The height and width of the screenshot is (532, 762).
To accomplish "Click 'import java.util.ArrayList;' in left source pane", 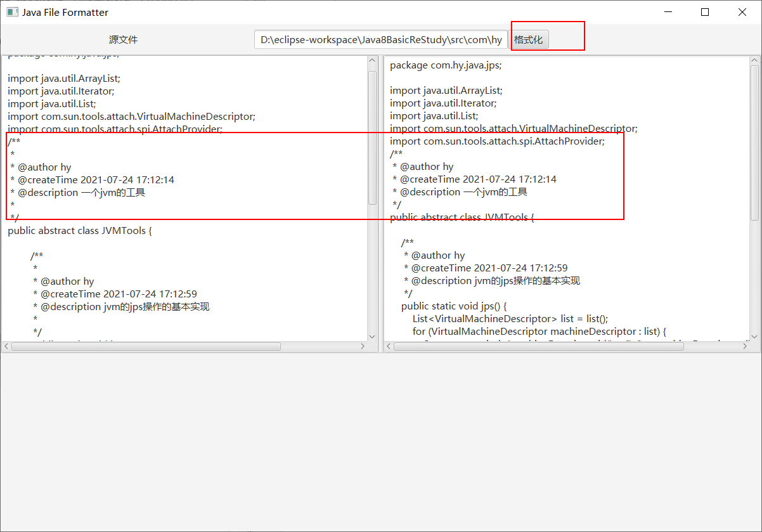I will click(x=64, y=78).
